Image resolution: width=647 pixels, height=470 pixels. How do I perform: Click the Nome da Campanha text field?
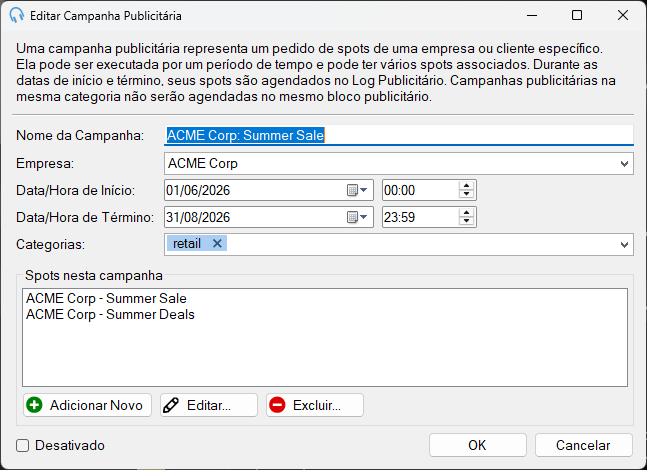[x=399, y=135]
